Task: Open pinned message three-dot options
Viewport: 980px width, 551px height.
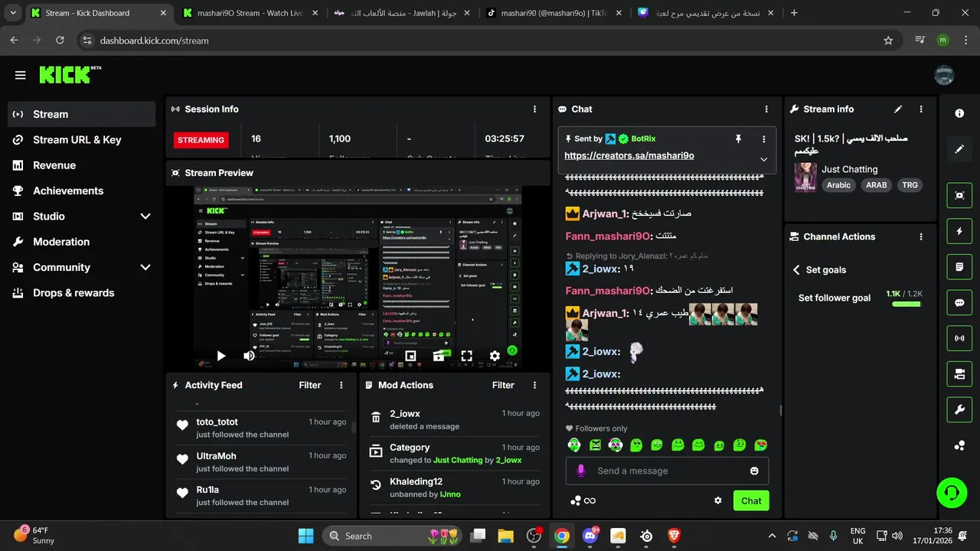Action: (x=763, y=139)
